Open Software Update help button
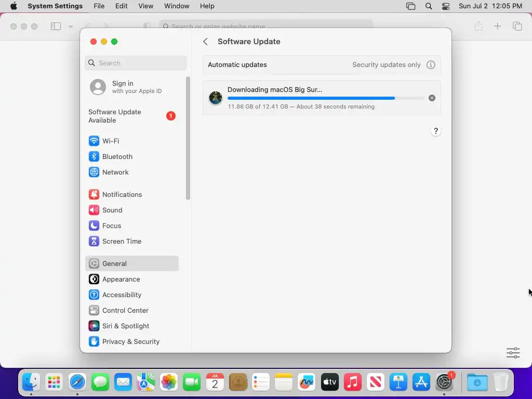532x399 pixels. pyautogui.click(x=436, y=131)
